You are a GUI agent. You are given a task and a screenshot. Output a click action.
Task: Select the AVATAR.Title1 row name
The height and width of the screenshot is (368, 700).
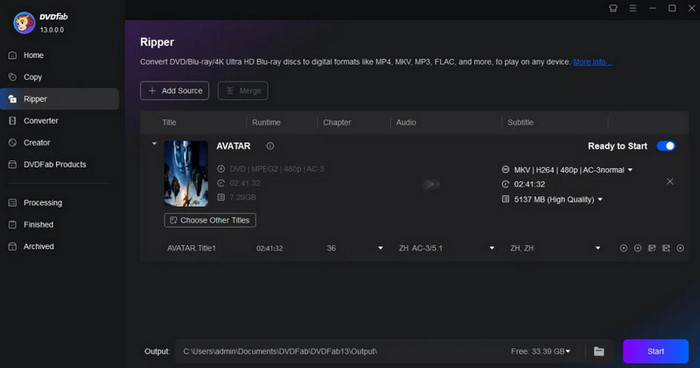pos(192,248)
